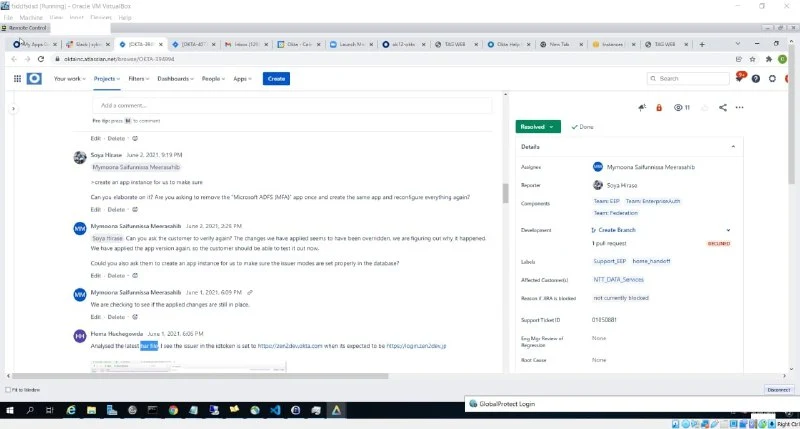The width and height of the screenshot is (800, 429).
Task: Expand the left sidebar arrow
Action: coord(13,109)
